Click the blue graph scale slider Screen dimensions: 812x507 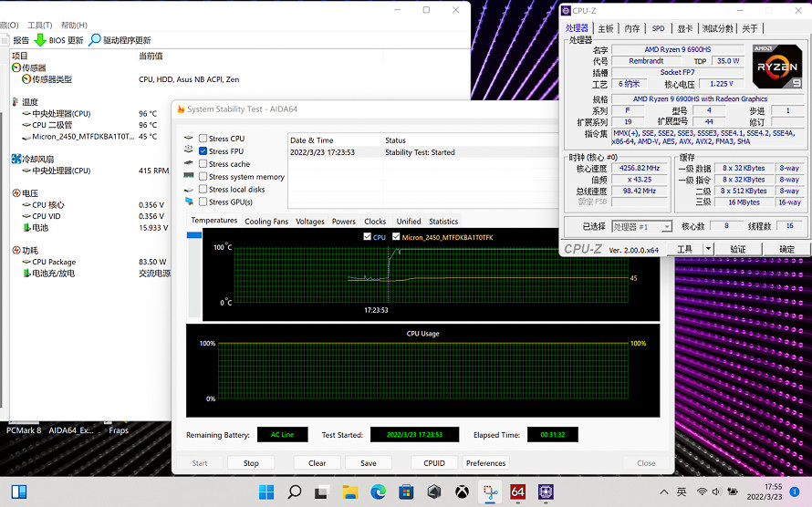tap(193, 235)
